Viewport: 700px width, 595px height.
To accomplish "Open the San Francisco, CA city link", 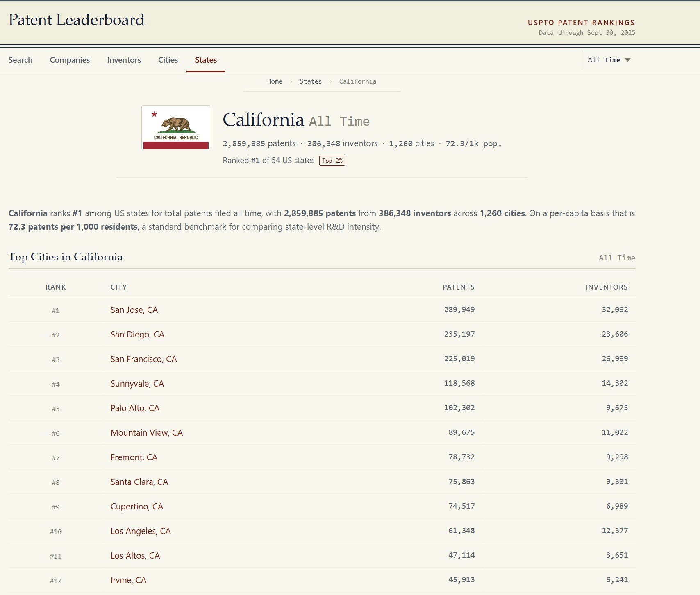I will (x=143, y=359).
